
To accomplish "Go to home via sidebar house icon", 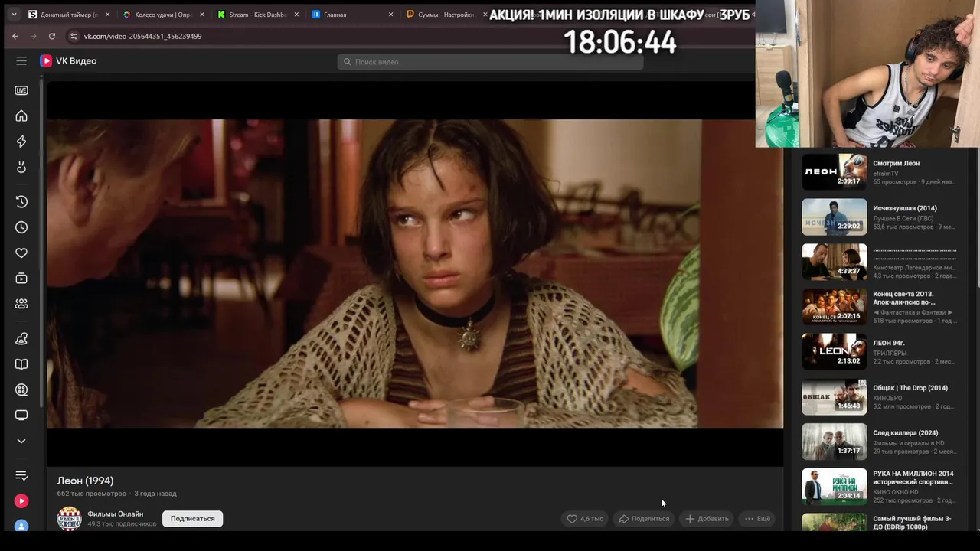I will click(x=21, y=116).
